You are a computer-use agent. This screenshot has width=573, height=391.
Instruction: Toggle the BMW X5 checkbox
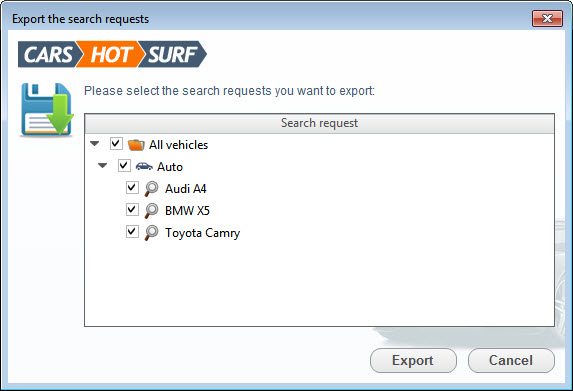coord(132,209)
